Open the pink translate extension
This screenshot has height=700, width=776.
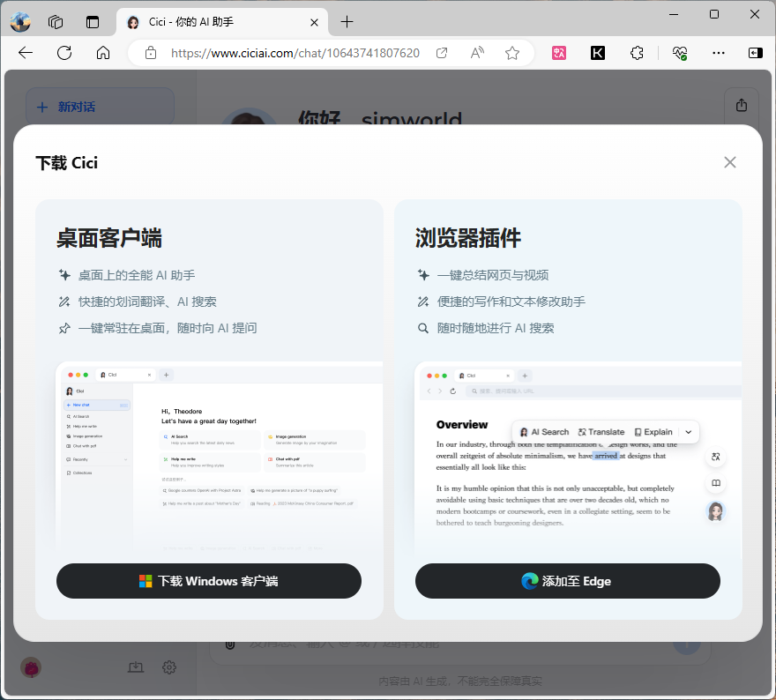(559, 53)
